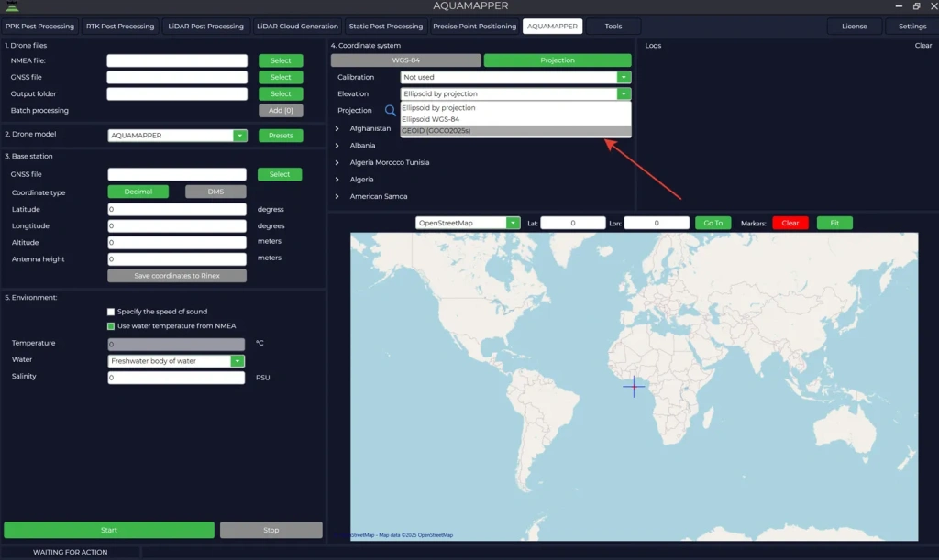Switch to the WGS-84 coordinate system

point(405,60)
